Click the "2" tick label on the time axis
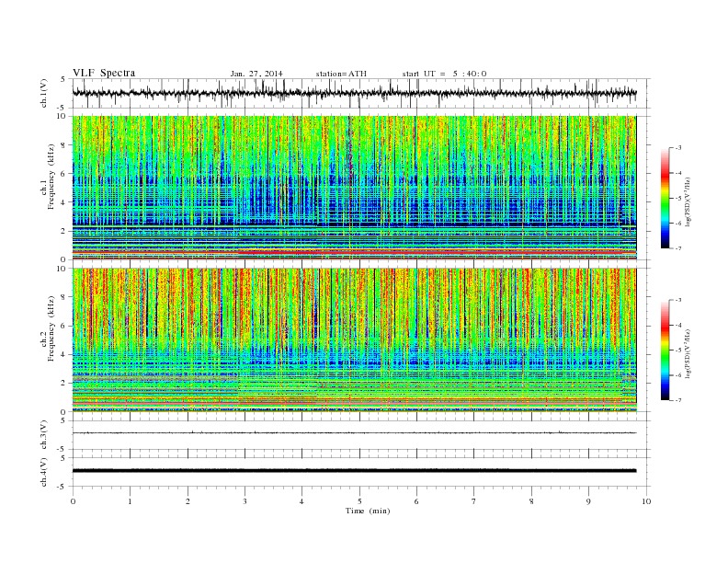The height and width of the screenshot is (563, 728). click(x=188, y=501)
